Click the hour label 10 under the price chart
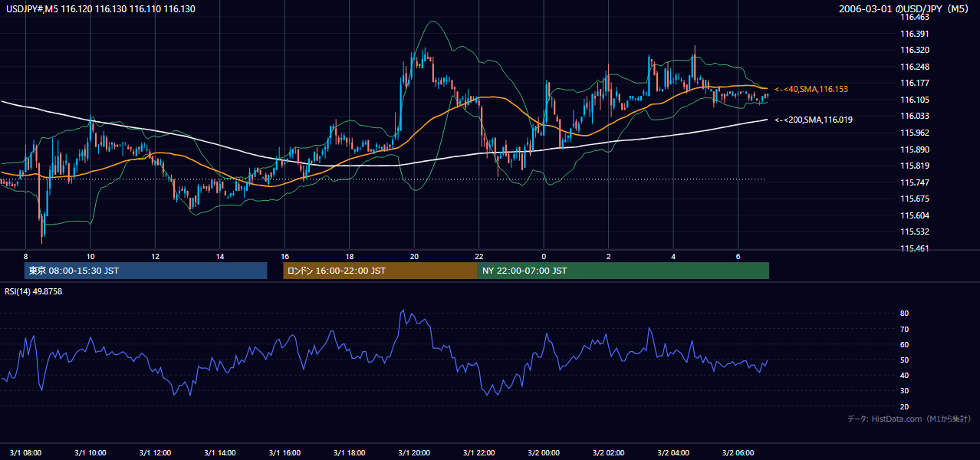980x460 pixels. (90, 256)
